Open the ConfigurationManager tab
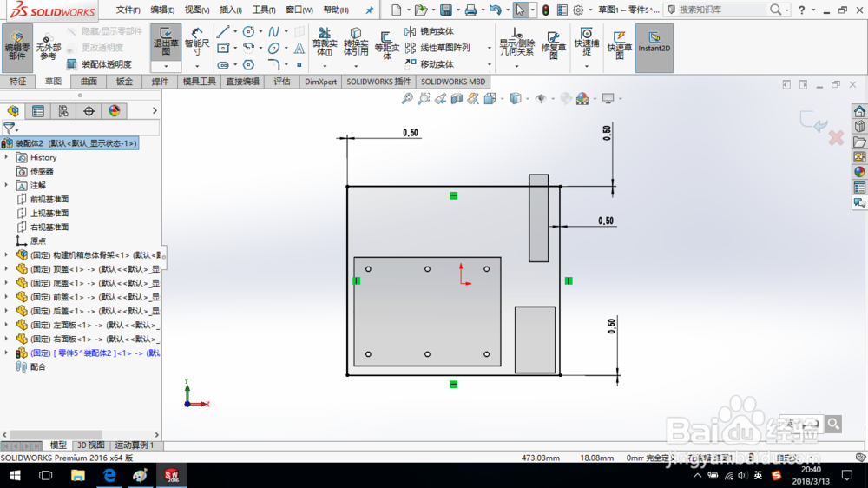Screen dimensions: 868x488 [63, 111]
